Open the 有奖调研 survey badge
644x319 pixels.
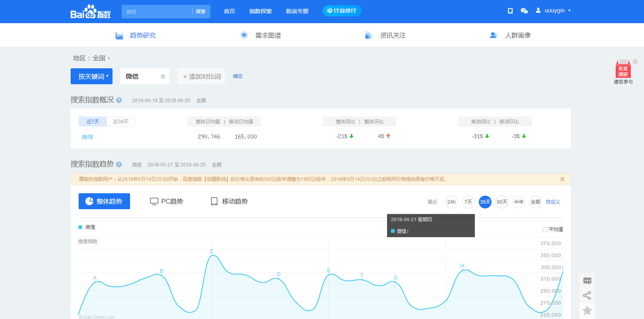tap(623, 72)
